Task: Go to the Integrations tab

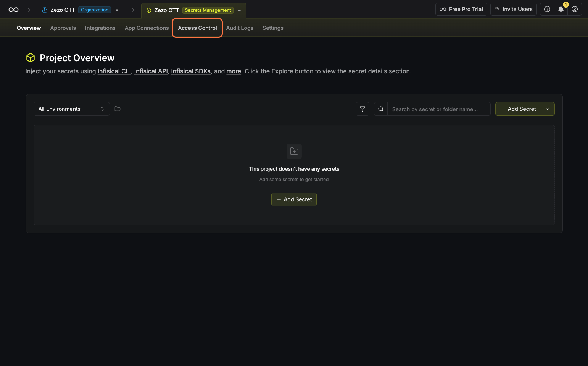Action: (100, 28)
